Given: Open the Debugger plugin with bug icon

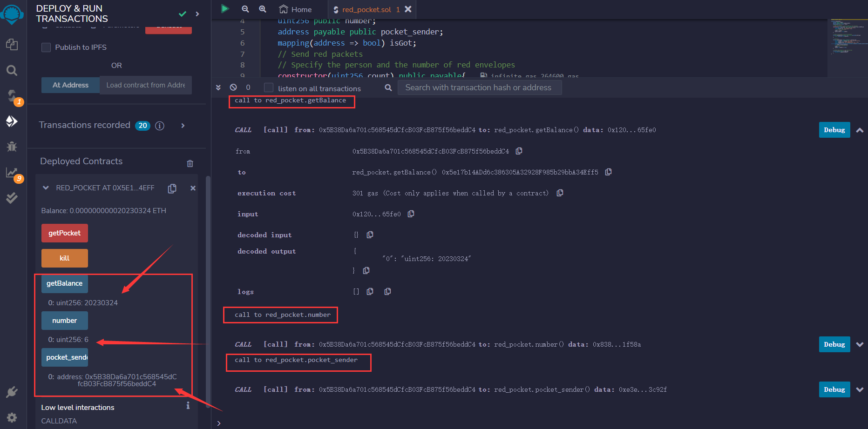Looking at the screenshot, I should pos(13,147).
